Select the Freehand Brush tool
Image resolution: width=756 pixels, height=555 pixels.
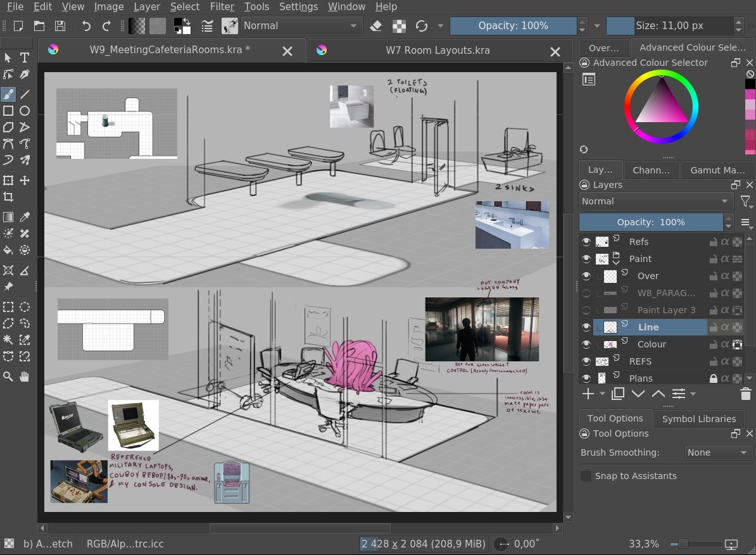8,94
